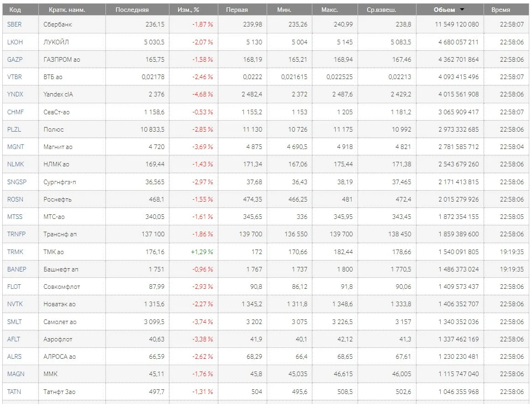532x404 pixels.
Task: Open the LKOH ticker link
Action: click(15, 42)
